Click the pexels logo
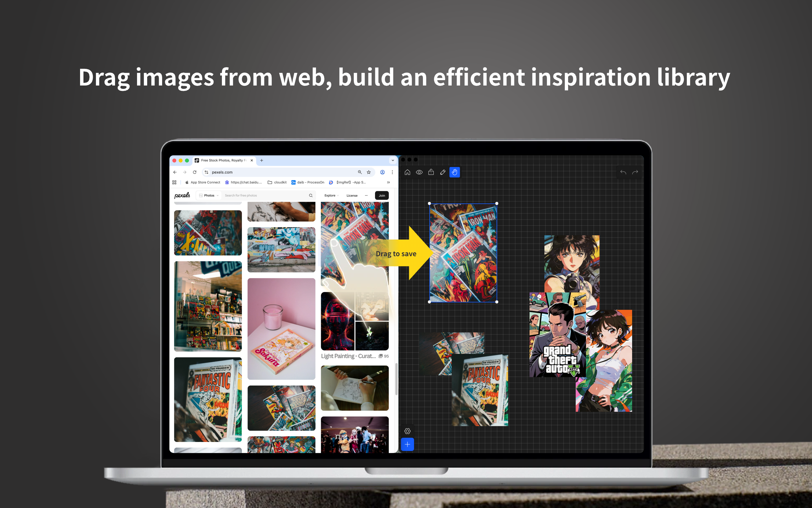 tap(182, 195)
